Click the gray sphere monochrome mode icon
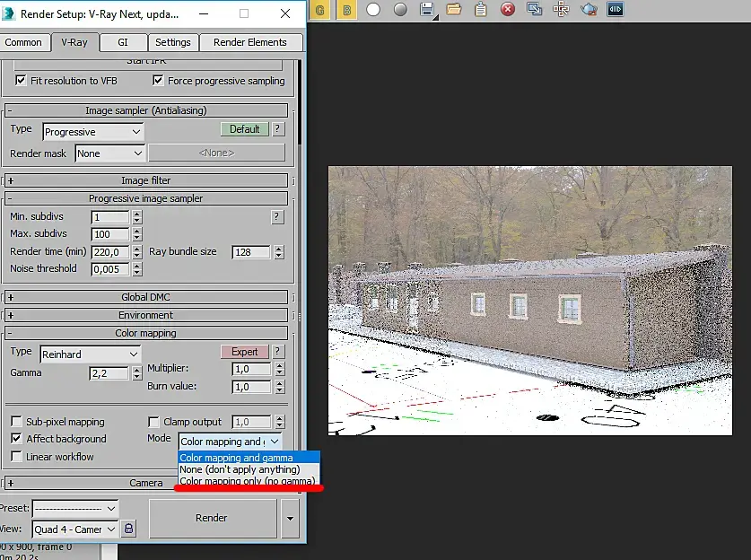Viewport: 751px width, 560px height. (400, 10)
